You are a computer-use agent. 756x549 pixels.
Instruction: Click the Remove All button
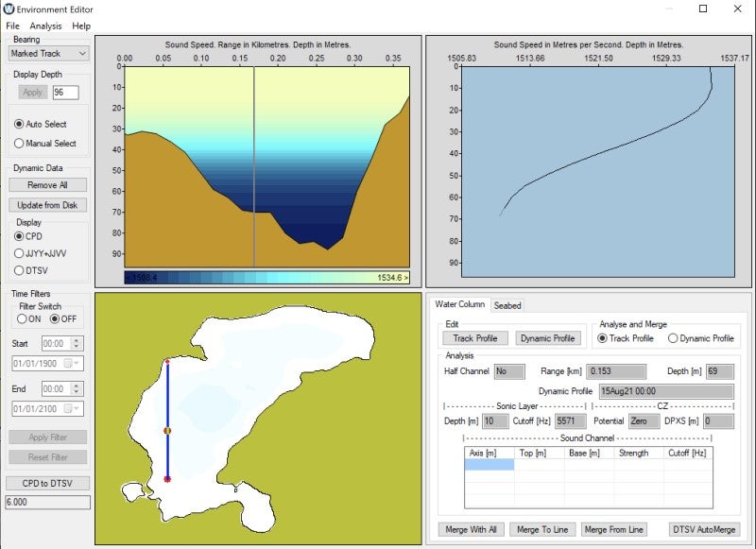point(47,185)
